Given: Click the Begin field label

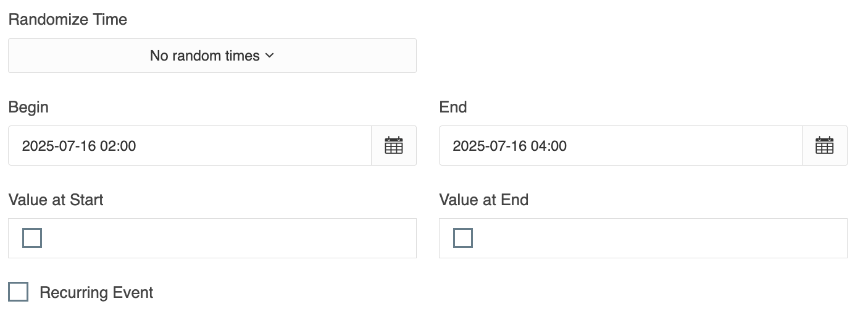Looking at the screenshot, I should (x=28, y=107).
